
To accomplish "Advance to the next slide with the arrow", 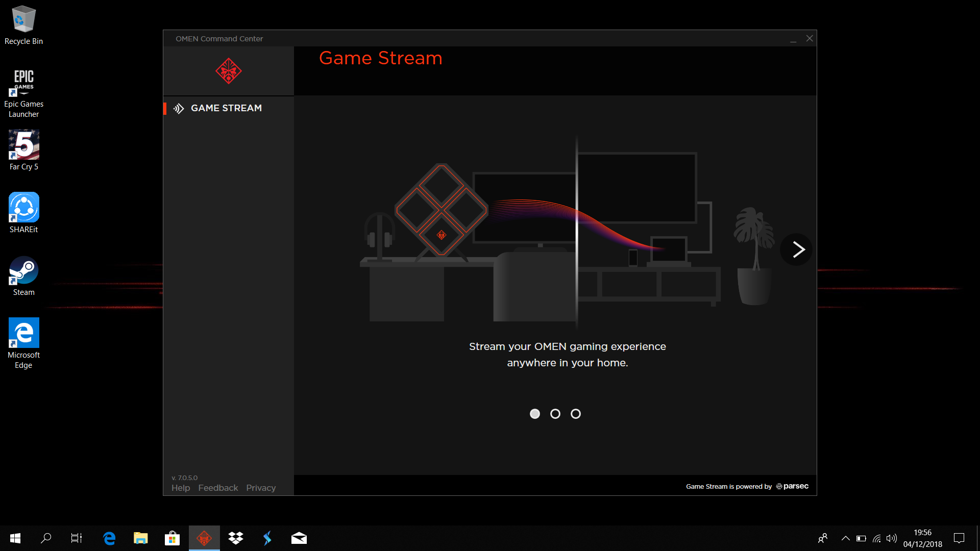I will (796, 249).
